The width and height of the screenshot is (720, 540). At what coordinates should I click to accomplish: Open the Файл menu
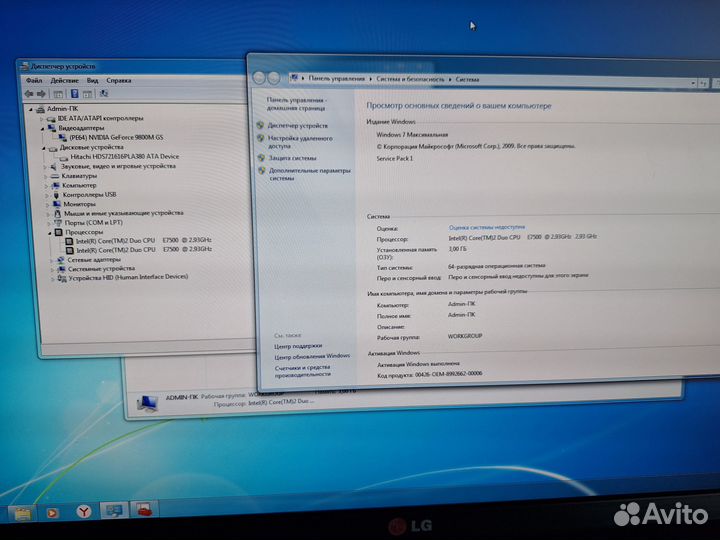pyautogui.click(x=34, y=80)
